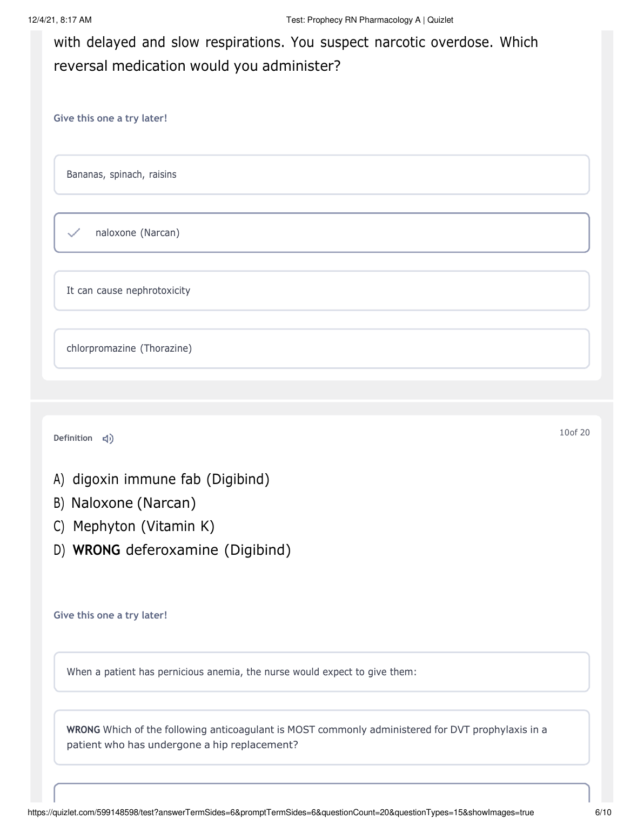Choose the pernicious anemia answer option
Screen dimensions: 644x833
coord(321,672)
